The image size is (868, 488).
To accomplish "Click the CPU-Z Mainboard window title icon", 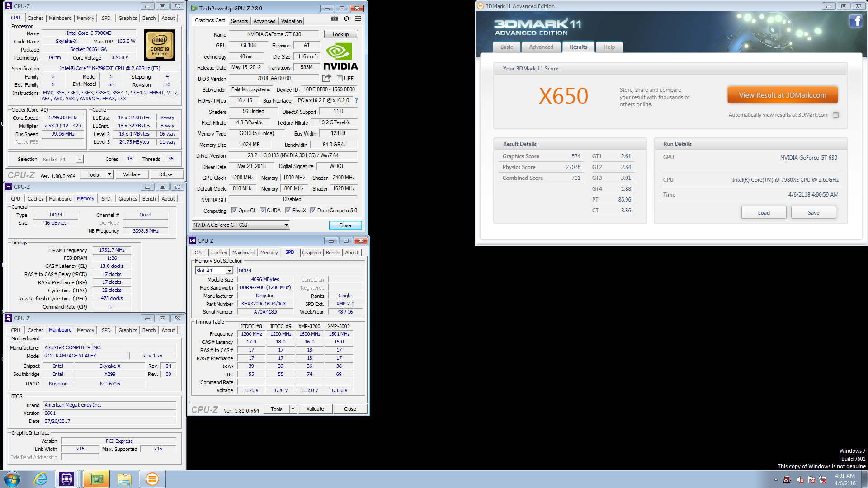I will 9,318.
